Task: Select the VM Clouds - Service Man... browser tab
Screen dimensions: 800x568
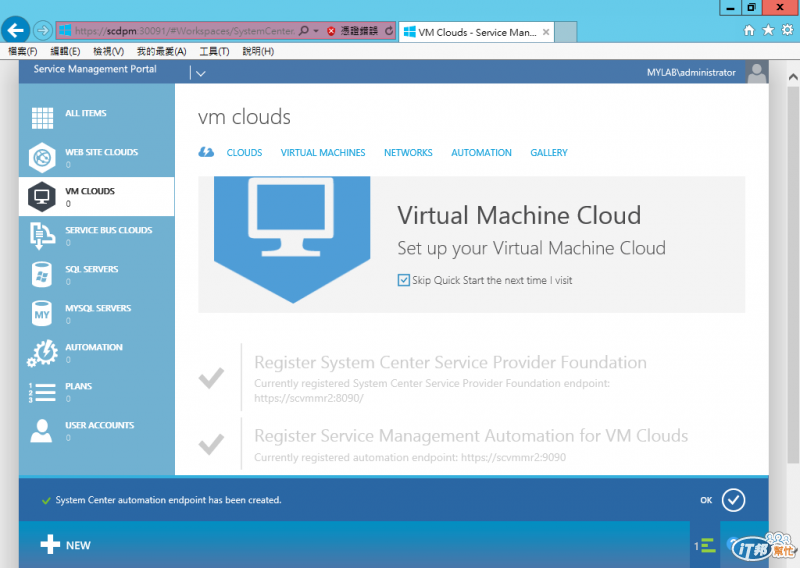Action: [476, 32]
